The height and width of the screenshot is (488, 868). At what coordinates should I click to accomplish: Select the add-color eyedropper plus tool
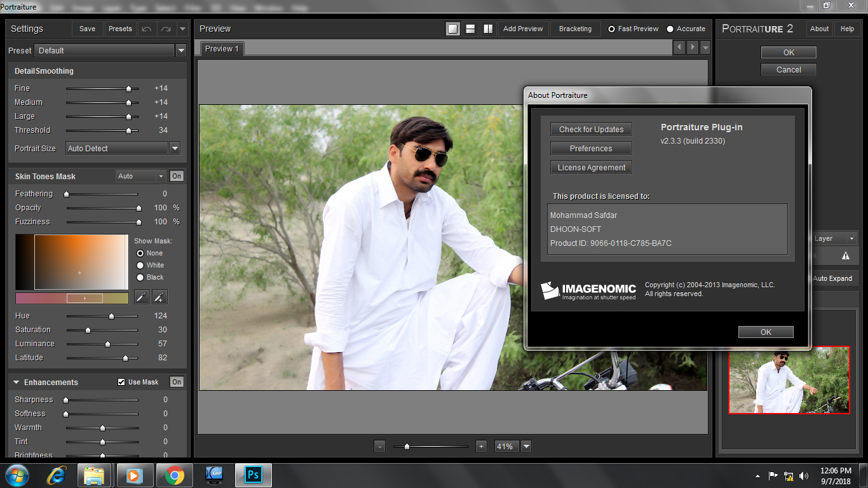point(160,297)
